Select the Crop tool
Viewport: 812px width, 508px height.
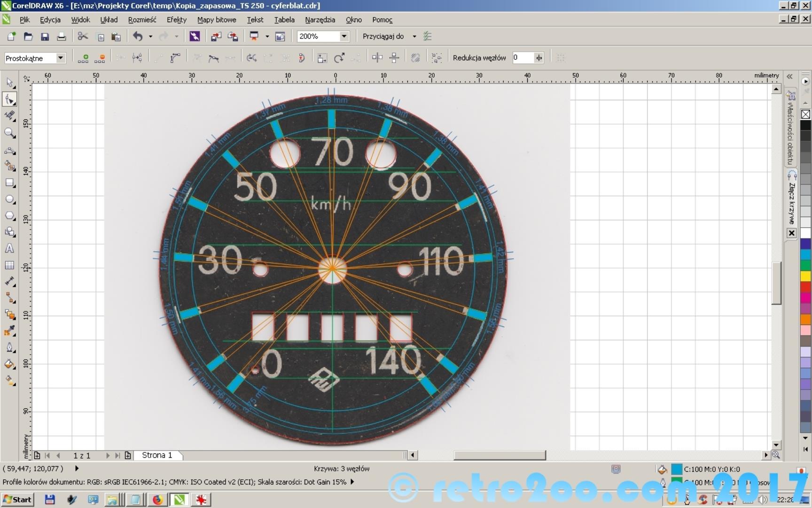[9, 116]
